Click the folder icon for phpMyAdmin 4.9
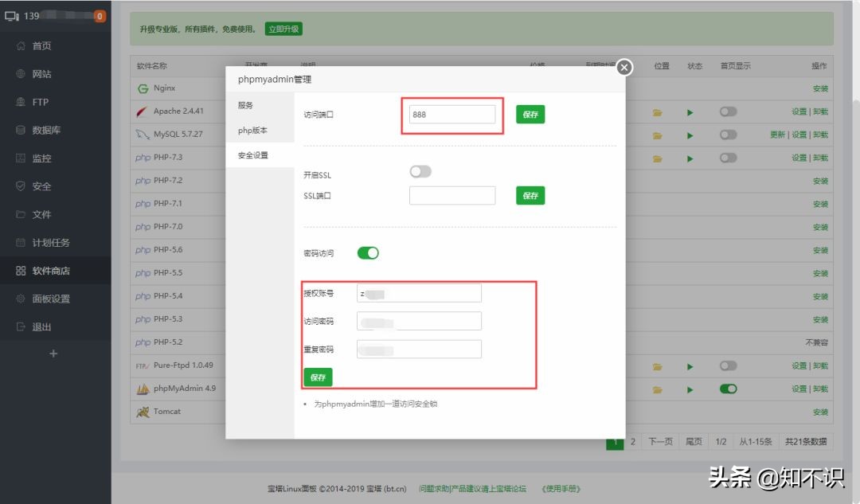Screen dimensions: 860x504 click(658, 389)
